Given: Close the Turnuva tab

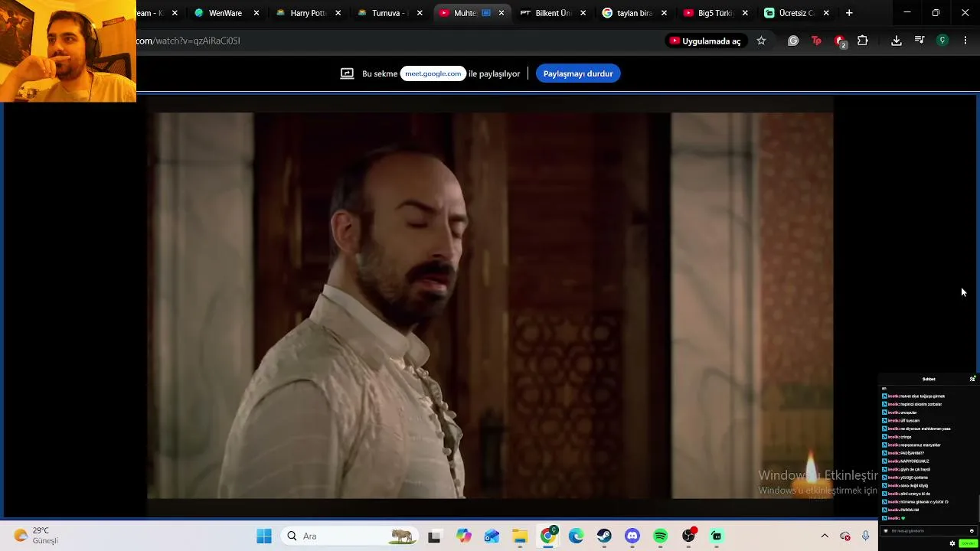Looking at the screenshot, I should [x=420, y=13].
